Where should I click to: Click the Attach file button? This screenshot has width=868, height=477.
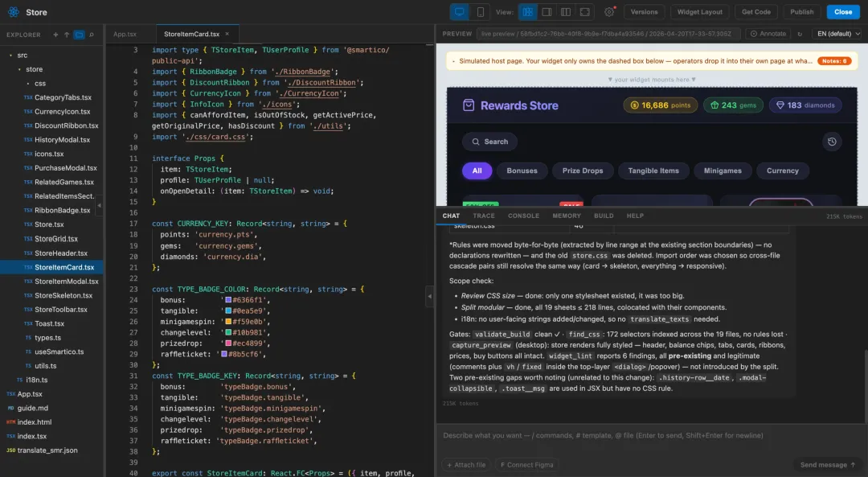(x=466, y=465)
